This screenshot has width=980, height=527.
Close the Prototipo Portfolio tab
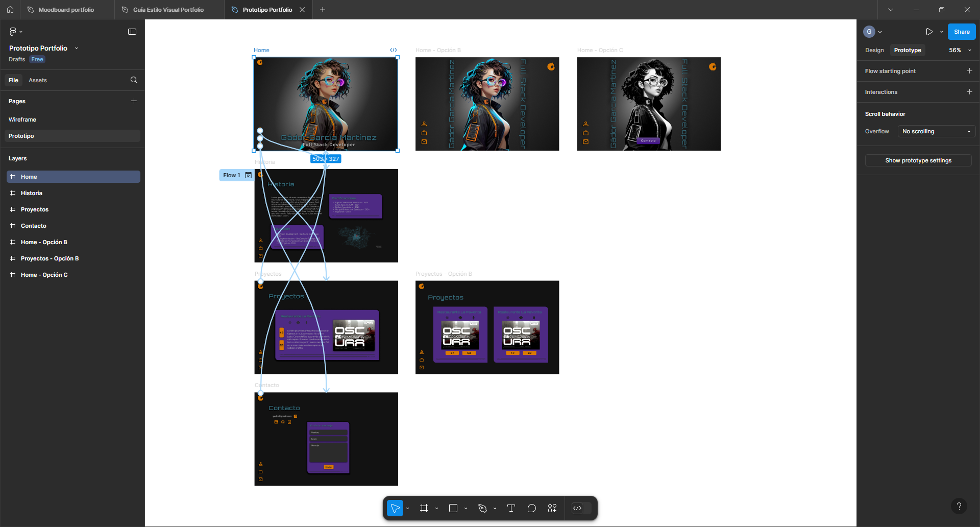pyautogui.click(x=302, y=10)
